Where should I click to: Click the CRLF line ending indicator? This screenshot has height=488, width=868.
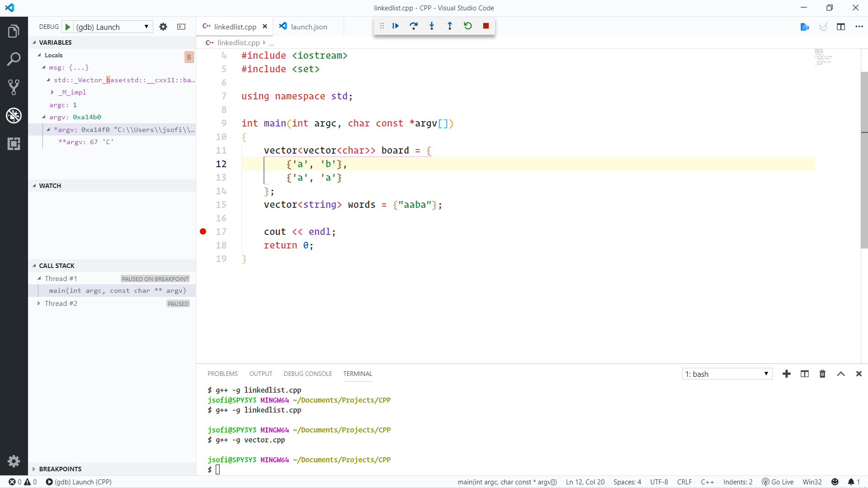click(x=684, y=482)
